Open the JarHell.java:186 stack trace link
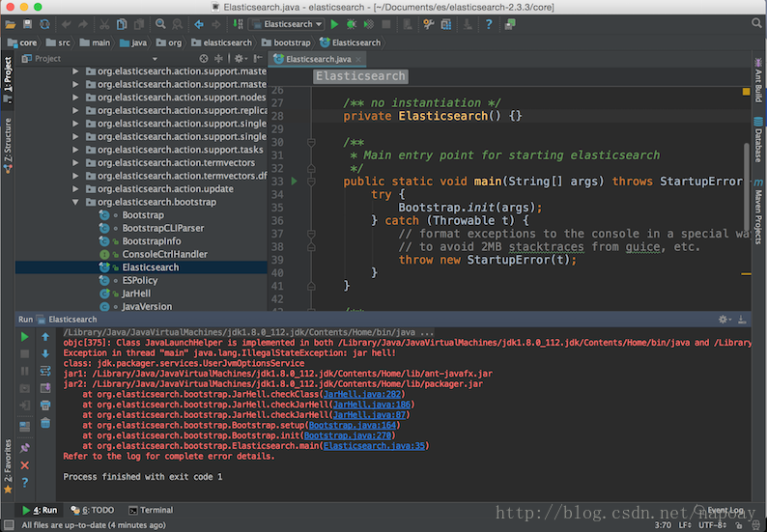This screenshot has width=767, height=532. click(x=372, y=405)
